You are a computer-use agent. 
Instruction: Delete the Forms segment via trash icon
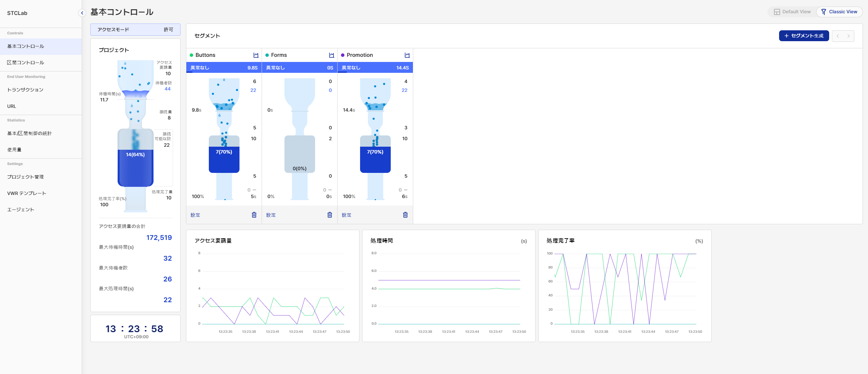(x=330, y=215)
